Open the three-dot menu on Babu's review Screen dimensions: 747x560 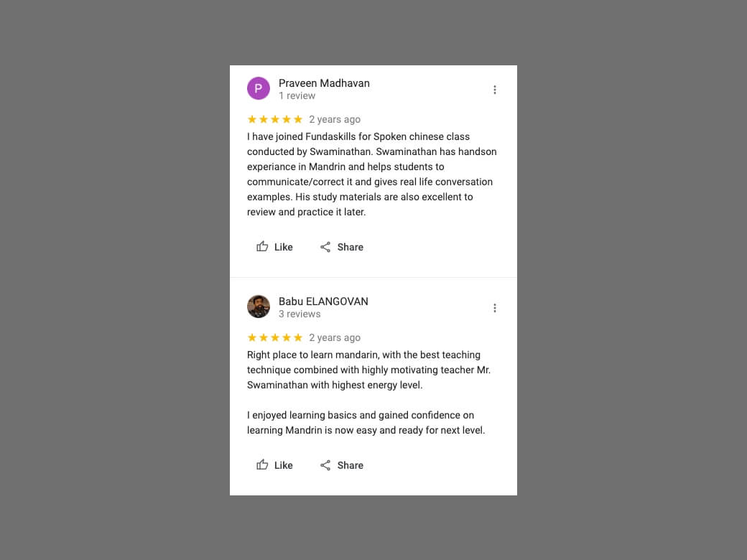[x=495, y=308]
